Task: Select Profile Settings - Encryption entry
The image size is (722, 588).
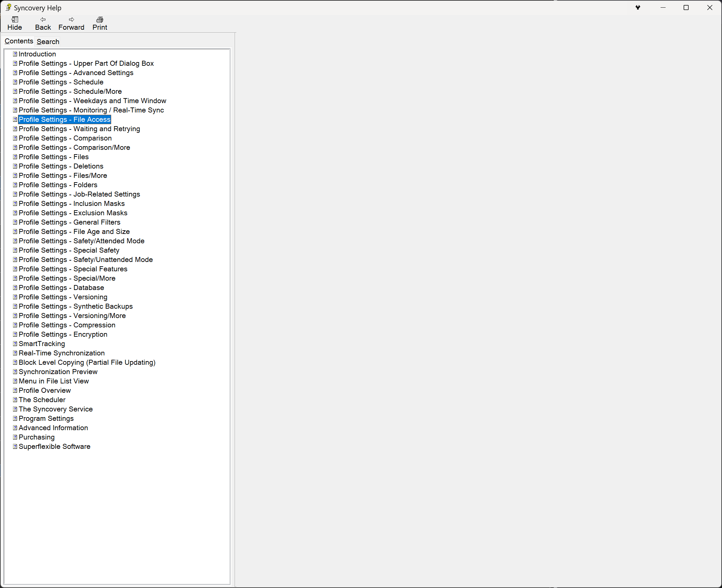Action: point(63,335)
